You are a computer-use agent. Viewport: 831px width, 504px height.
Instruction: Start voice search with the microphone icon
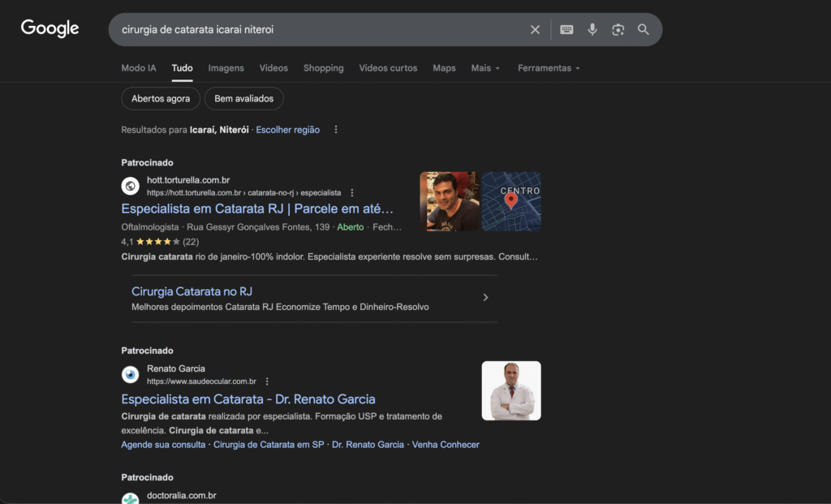tap(592, 30)
